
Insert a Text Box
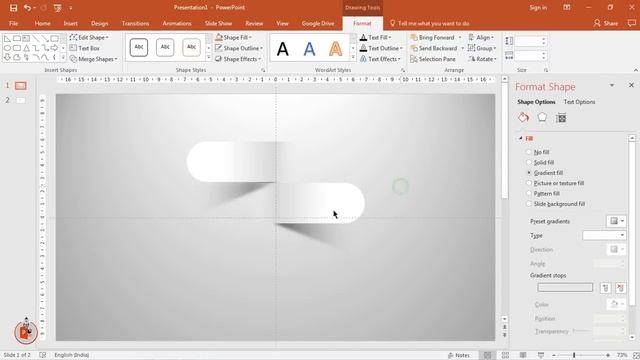tap(84, 48)
